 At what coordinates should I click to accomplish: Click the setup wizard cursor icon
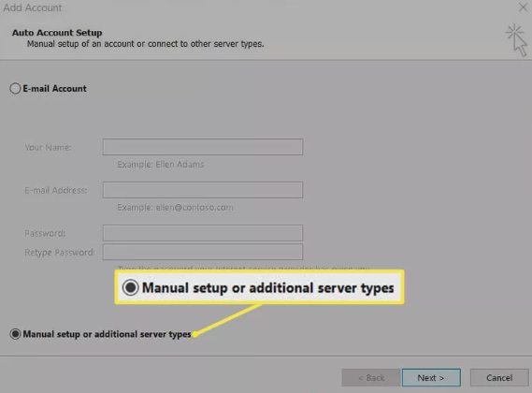tap(516, 40)
